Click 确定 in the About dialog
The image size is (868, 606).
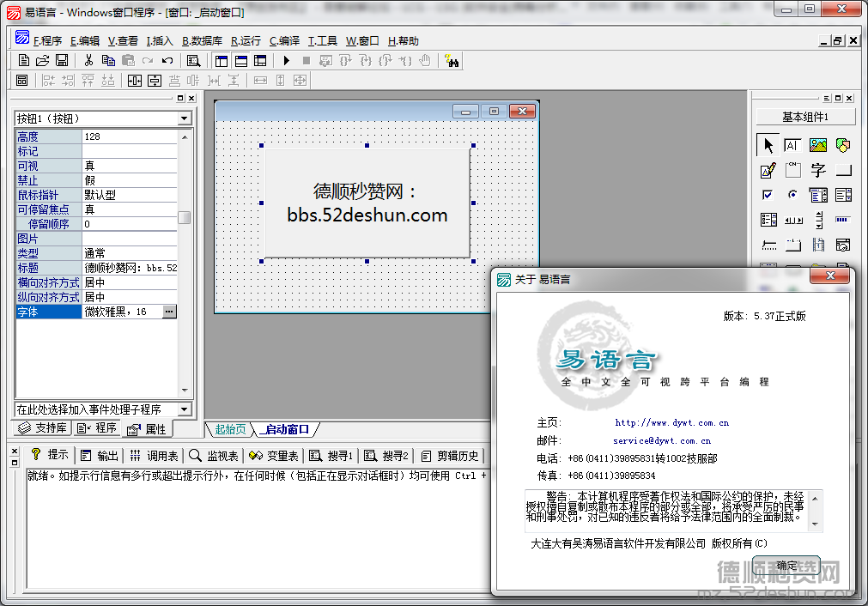pos(786,565)
